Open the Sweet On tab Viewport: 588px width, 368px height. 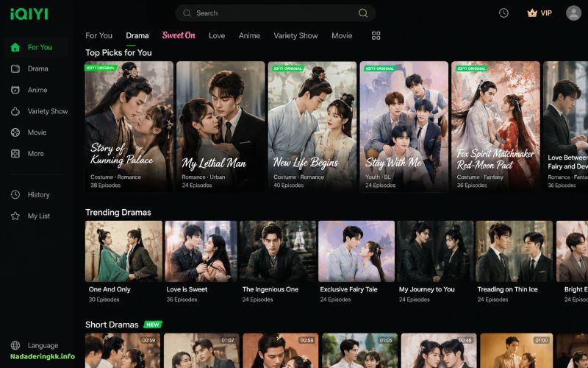tap(179, 35)
